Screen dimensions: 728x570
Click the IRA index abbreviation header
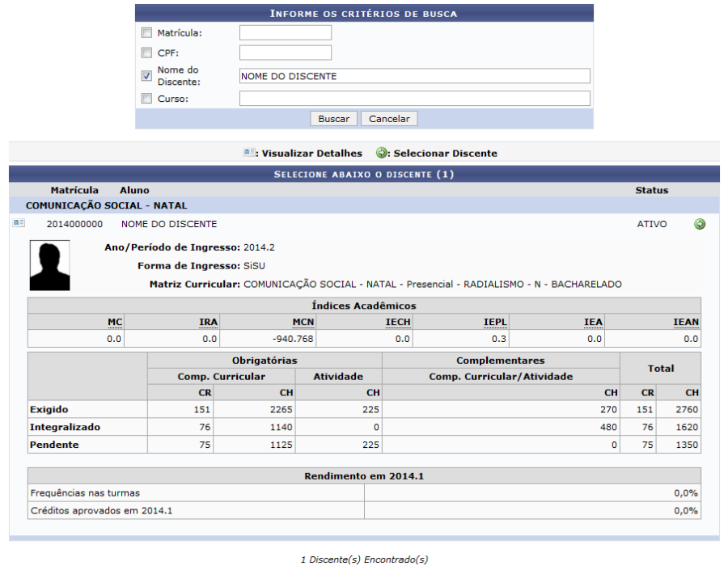point(209,322)
